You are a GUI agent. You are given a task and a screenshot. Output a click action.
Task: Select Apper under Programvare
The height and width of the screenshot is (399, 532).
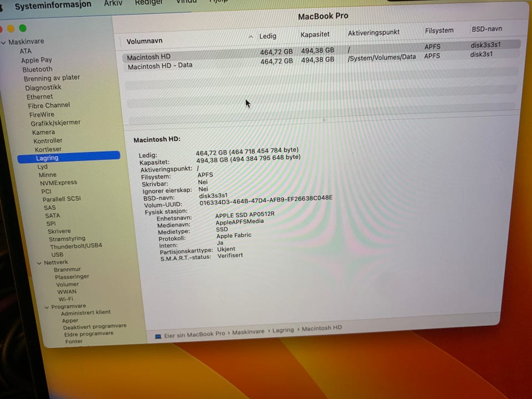click(70, 321)
